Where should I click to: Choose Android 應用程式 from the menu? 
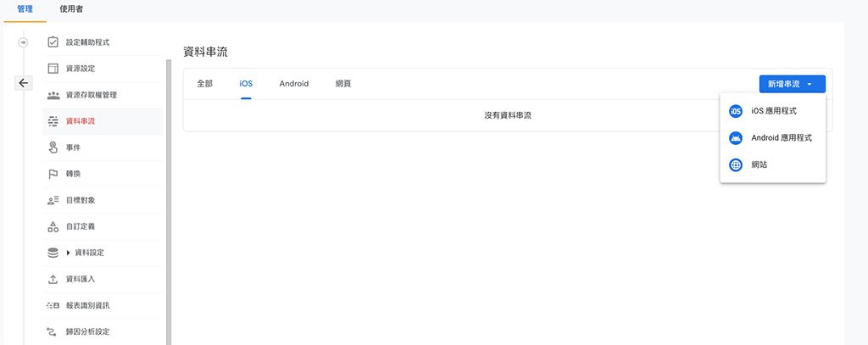[773, 138]
